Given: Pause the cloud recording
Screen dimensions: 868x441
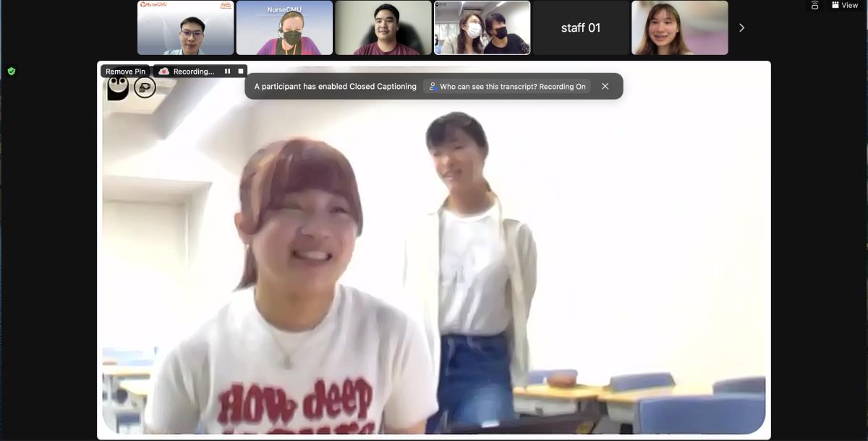Looking at the screenshot, I should point(227,72).
